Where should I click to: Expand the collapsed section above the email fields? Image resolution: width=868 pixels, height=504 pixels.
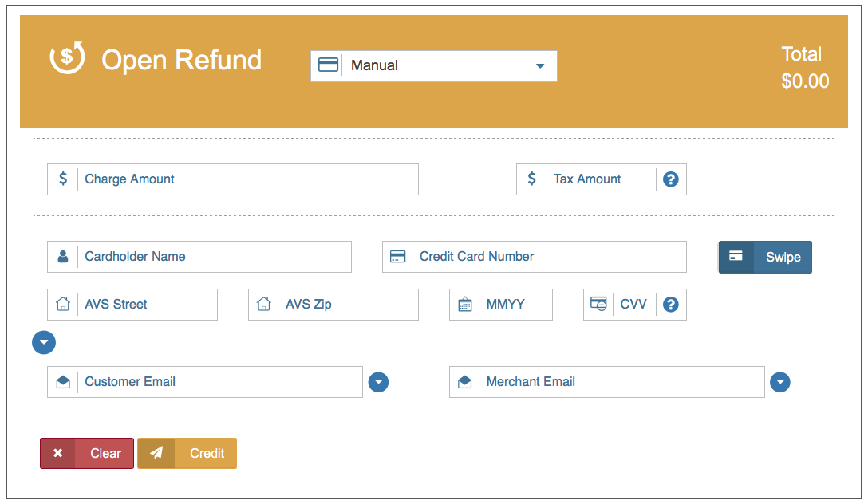[x=44, y=342]
